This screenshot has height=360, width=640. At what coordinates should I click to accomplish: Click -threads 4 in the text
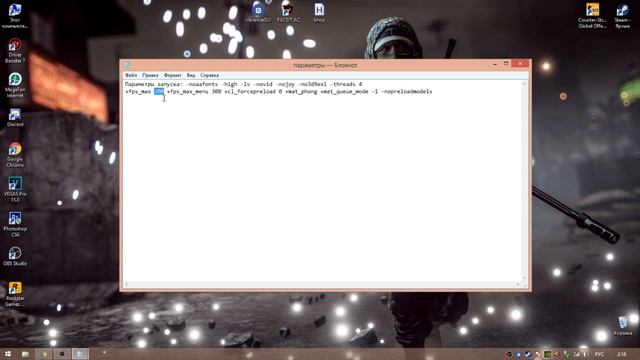click(x=346, y=84)
